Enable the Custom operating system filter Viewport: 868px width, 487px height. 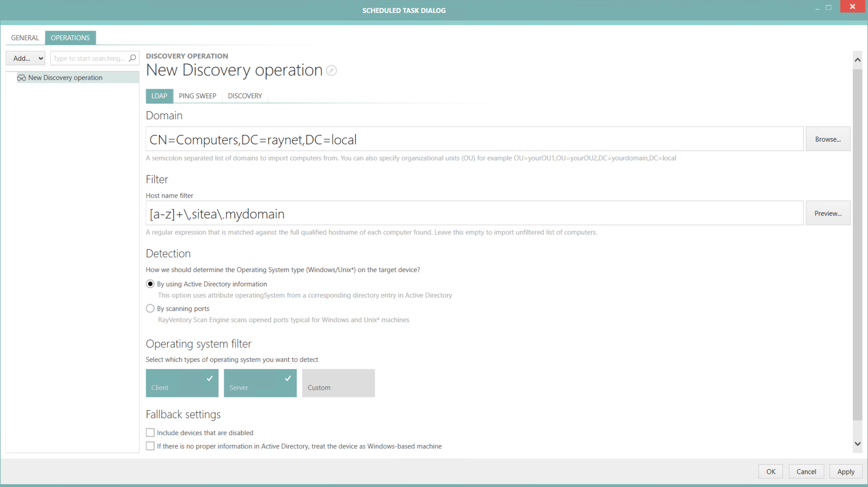[x=338, y=383]
